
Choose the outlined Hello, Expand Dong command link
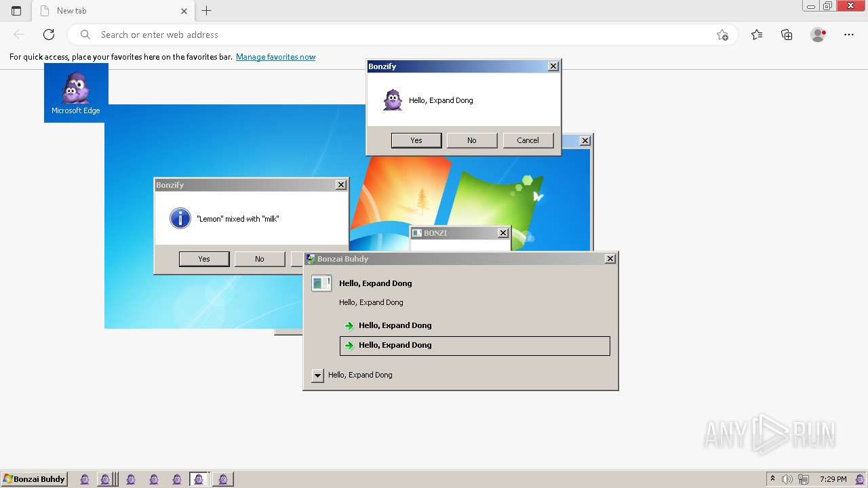pyautogui.click(x=475, y=346)
